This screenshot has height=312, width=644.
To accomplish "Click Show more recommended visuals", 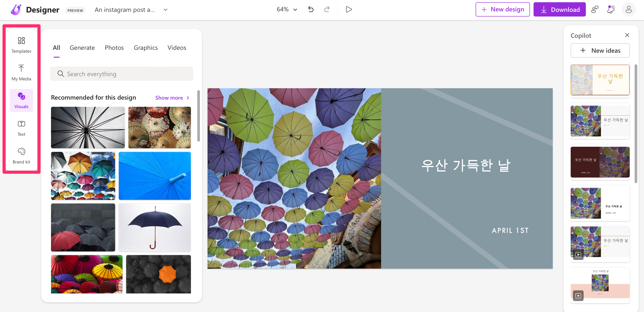I will [172, 98].
